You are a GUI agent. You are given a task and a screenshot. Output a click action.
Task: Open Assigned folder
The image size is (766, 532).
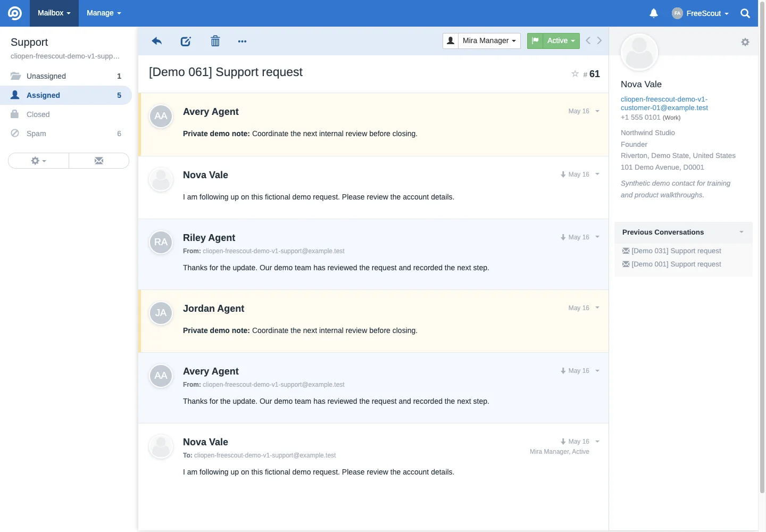66,95
